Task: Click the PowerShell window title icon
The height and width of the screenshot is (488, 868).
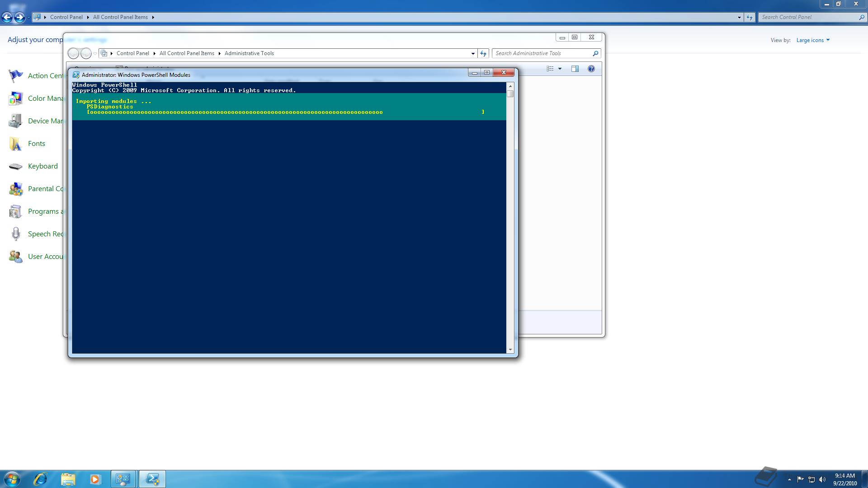Action: (76, 75)
